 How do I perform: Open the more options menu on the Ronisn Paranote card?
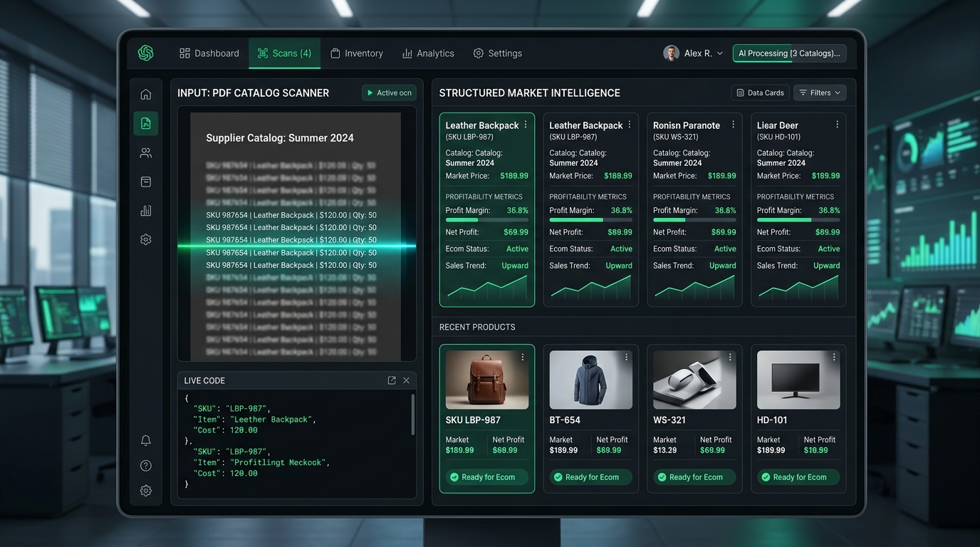pyautogui.click(x=733, y=125)
